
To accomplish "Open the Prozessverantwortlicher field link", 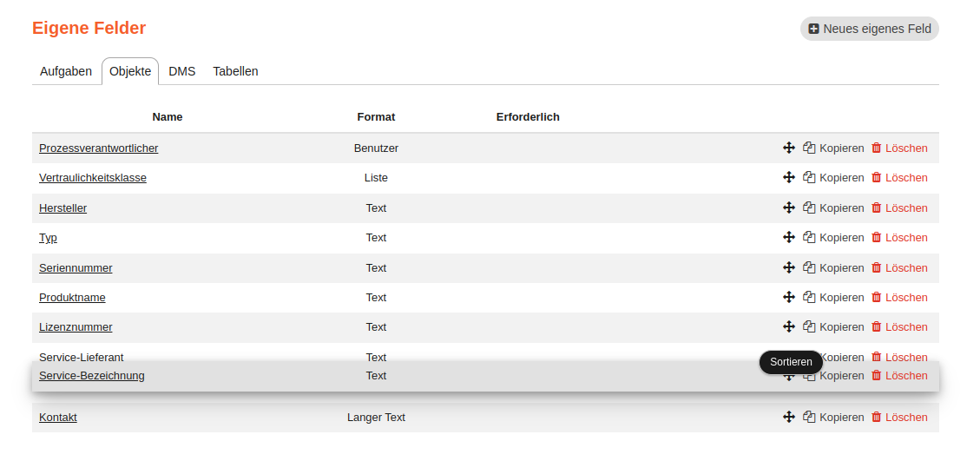I will 98,148.
